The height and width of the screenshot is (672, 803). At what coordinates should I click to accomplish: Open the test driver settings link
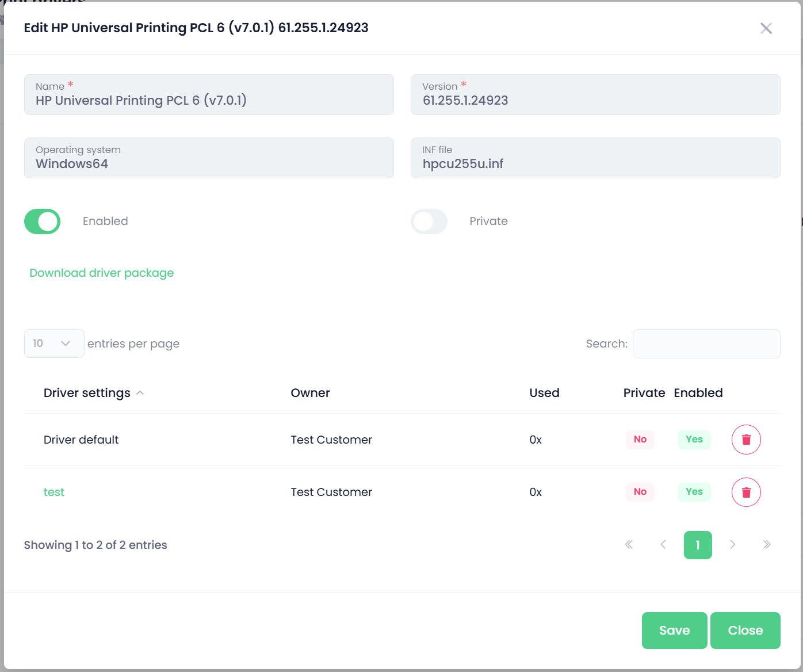(x=54, y=492)
